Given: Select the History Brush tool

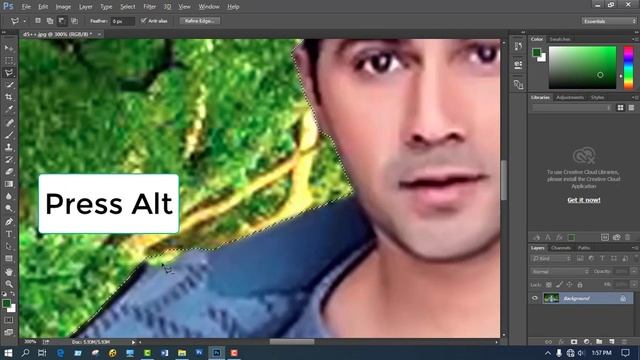Looking at the screenshot, I should [9, 159].
